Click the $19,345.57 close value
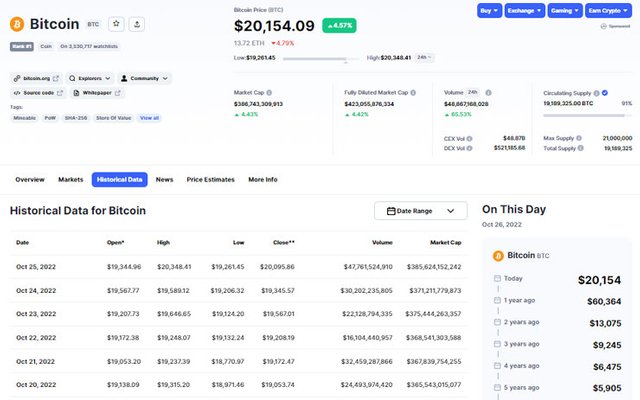This screenshot has height=400, width=640. [278, 291]
